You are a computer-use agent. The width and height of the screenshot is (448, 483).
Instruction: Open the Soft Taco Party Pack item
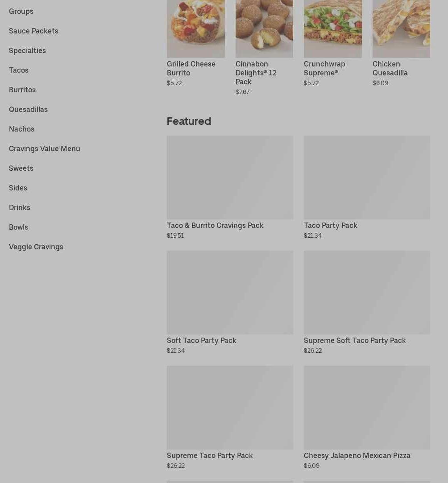[x=202, y=340]
